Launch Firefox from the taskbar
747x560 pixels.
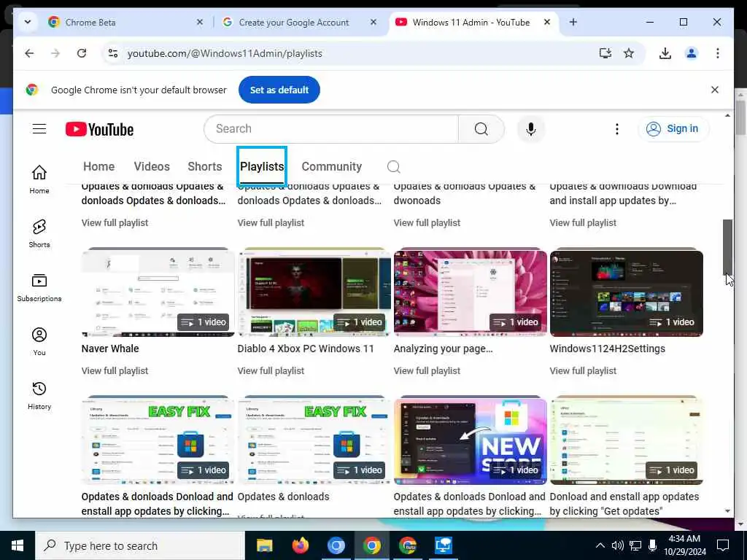(300, 545)
